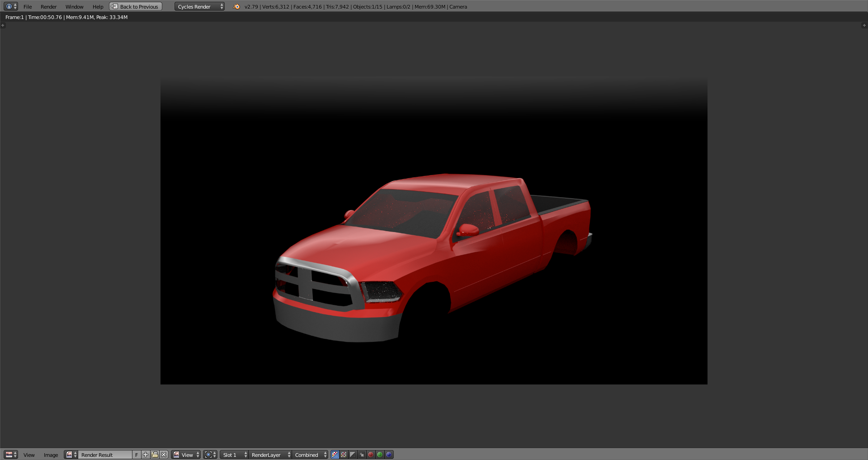868x460 pixels.
Task: Open the Help menu
Action: tap(98, 7)
